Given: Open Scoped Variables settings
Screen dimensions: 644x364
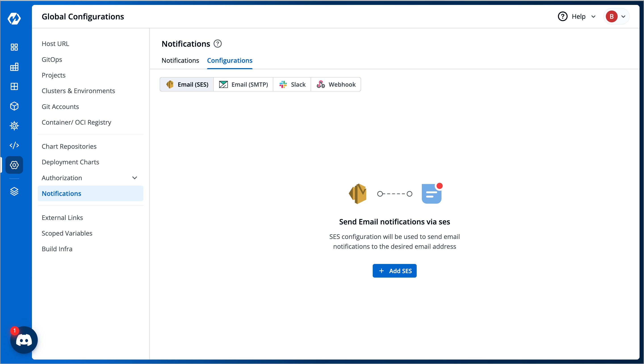Looking at the screenshot, I should [67, 233].
